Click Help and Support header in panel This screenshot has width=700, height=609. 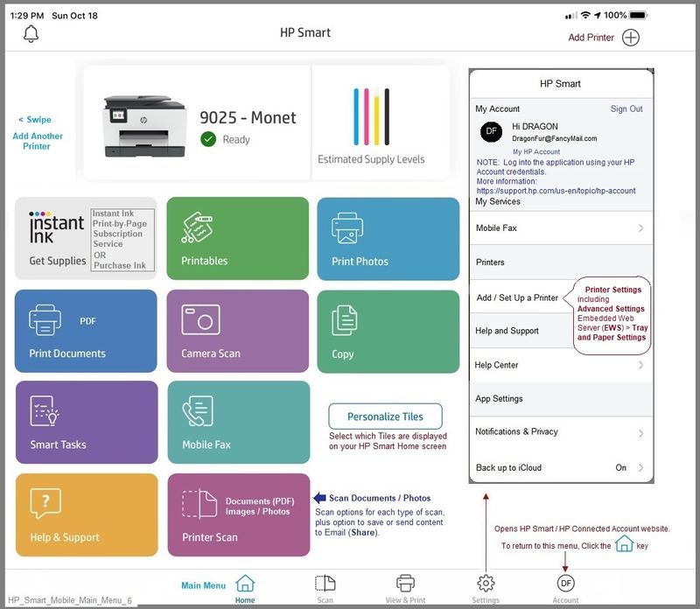click(507, 331)
